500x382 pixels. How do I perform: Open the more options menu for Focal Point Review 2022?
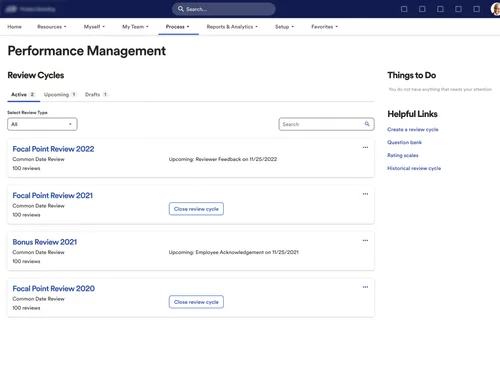pos(365,147)
